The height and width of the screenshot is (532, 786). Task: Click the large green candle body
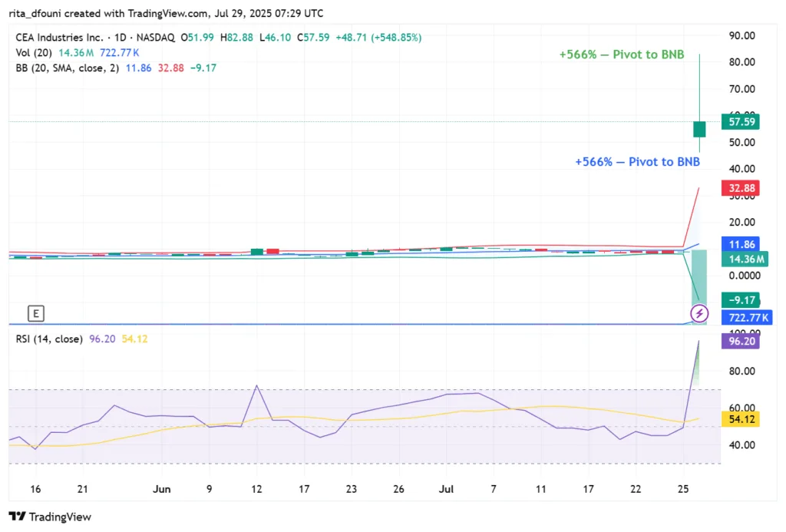click(x=699, y=130)
